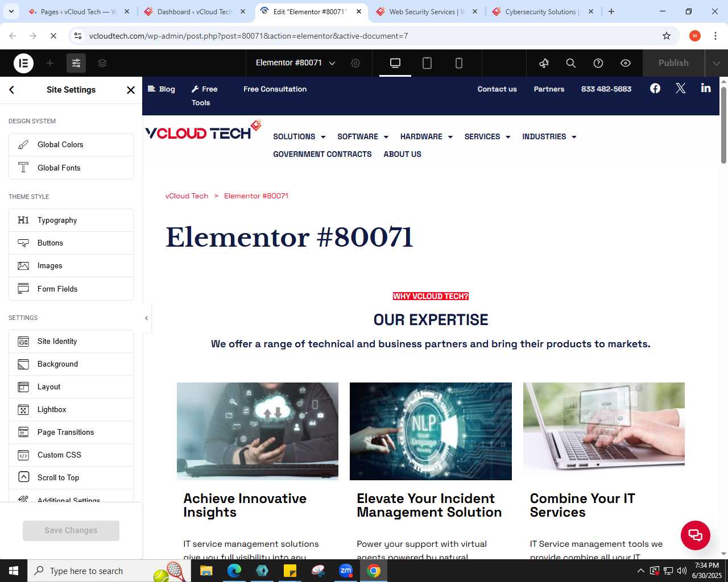This screenshot has width=728, height=582.
Task: Expand the publish options arrow
Action: click(x=717, y=63)
